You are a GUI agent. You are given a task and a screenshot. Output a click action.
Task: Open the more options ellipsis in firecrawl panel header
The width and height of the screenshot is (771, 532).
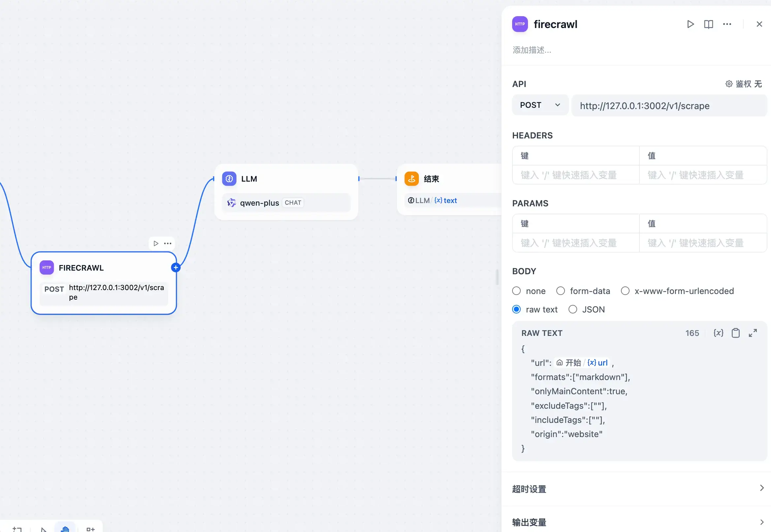tap(727, 24)
